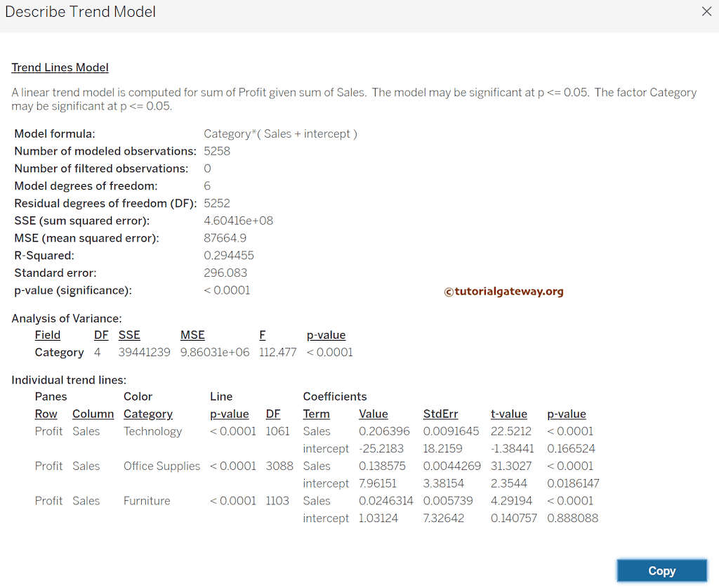Screen dimensions: 719x588
Task: Click the Category row label in Analysis of Variance
Action: point(59,353)
